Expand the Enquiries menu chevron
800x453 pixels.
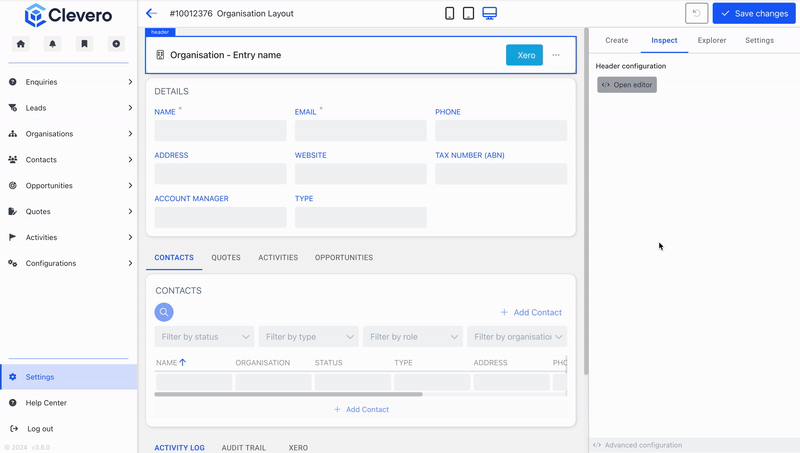(x=130, y=82)
